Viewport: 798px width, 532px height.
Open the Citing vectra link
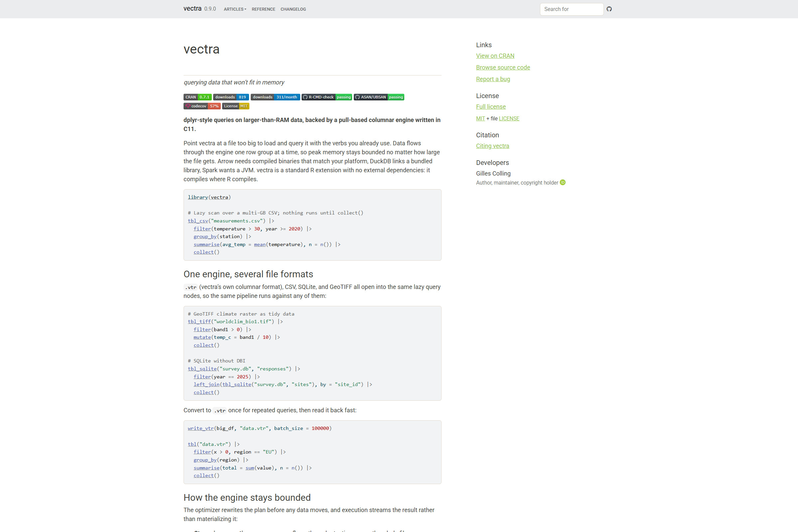tap(492, 146)
